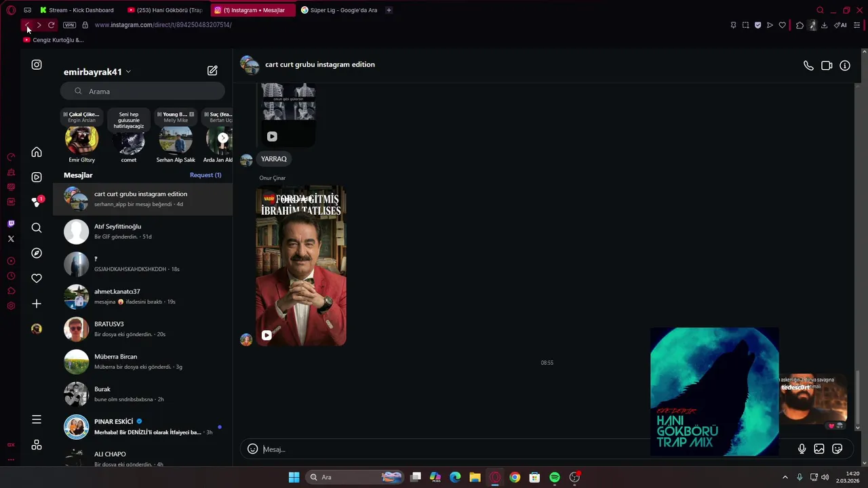Open PINAR ESKİCİ conversation
Screen dimensions: 868x488
coord(142,426)
